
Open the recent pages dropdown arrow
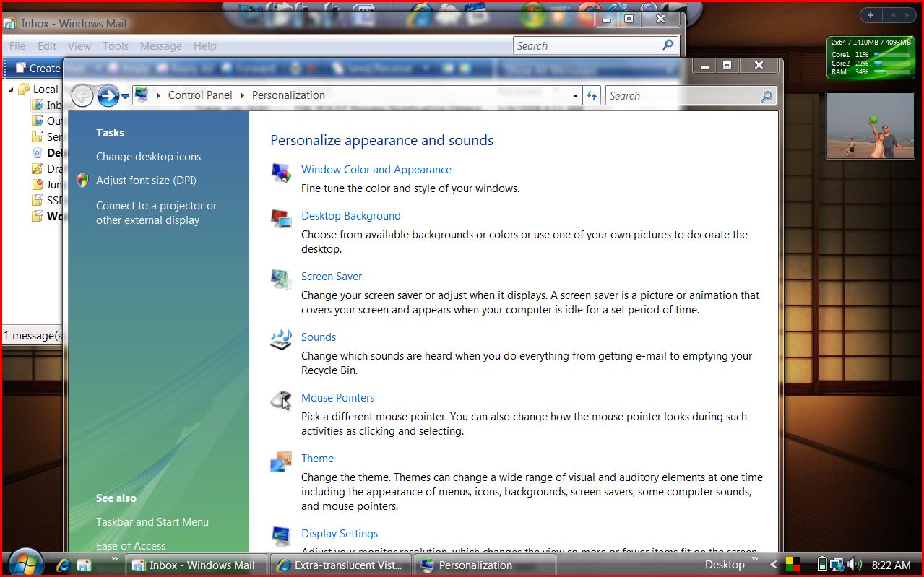click(125, 96)
